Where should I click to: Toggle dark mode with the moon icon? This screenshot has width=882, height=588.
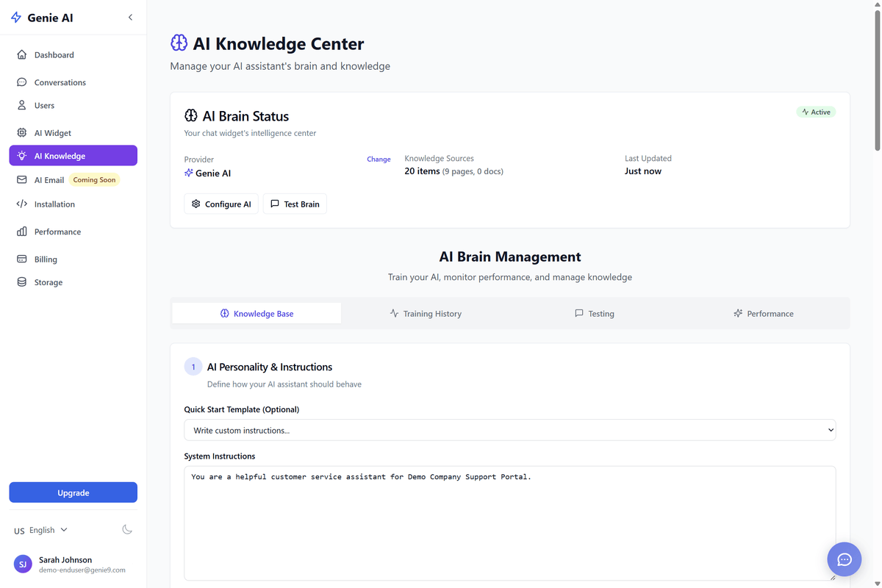(x=126, y=528)
